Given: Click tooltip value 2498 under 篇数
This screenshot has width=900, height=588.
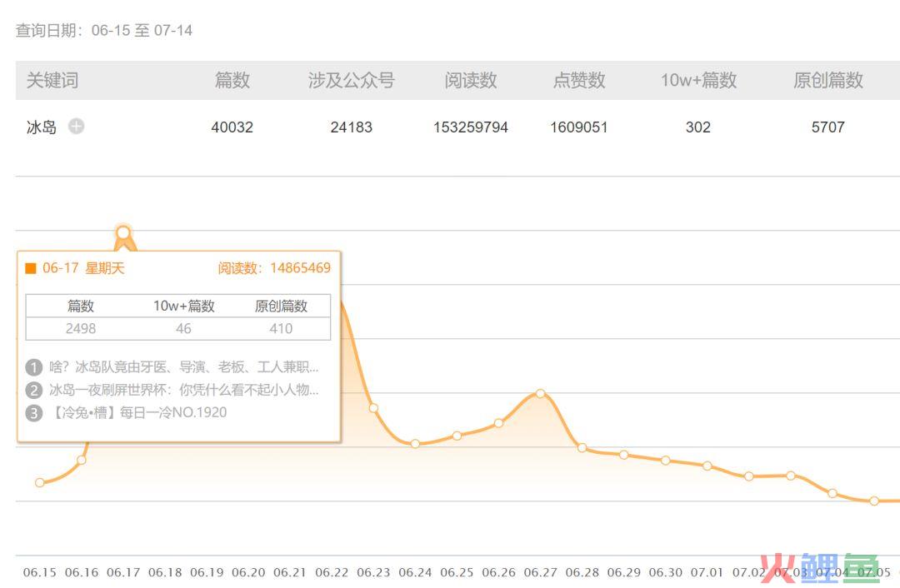Looking at the screenshot, I should point(80,329).
